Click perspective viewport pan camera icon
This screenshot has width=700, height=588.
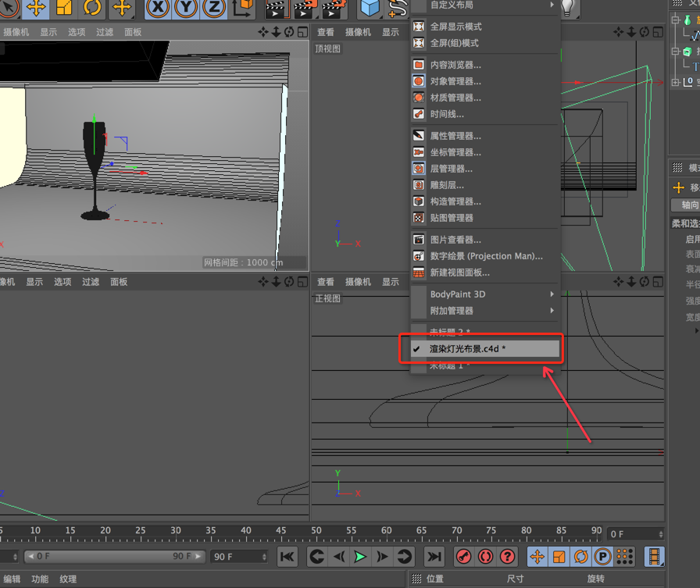pos(263,32)
